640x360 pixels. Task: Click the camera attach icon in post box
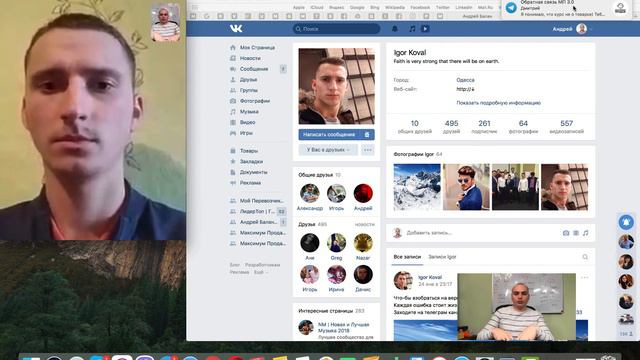[566, 233]
